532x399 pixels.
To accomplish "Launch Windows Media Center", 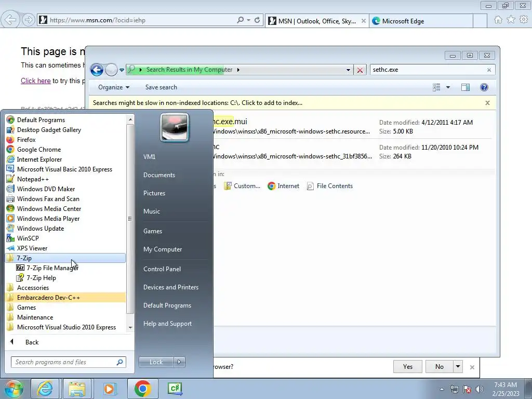I will pyautogui.click(x=49, y=208).
